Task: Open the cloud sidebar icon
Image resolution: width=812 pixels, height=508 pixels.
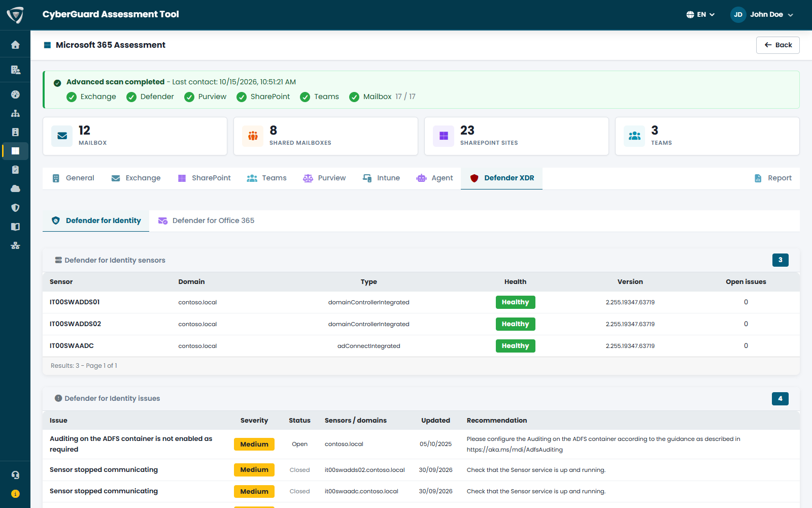Action: point(15,188)
